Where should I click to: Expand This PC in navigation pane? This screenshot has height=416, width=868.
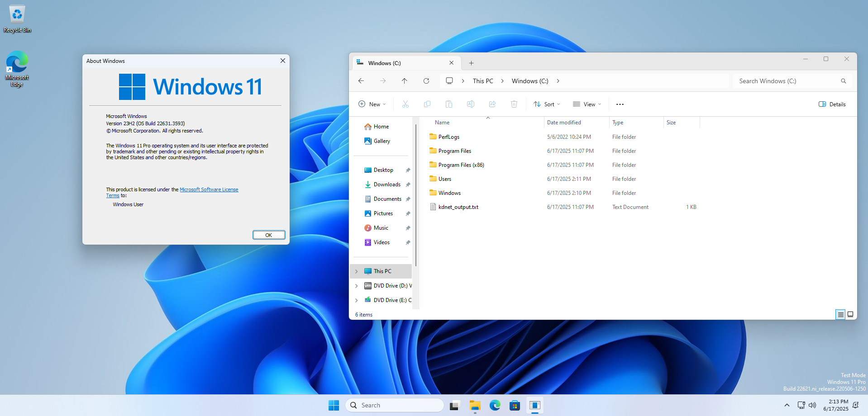click(x=357, y=271)
